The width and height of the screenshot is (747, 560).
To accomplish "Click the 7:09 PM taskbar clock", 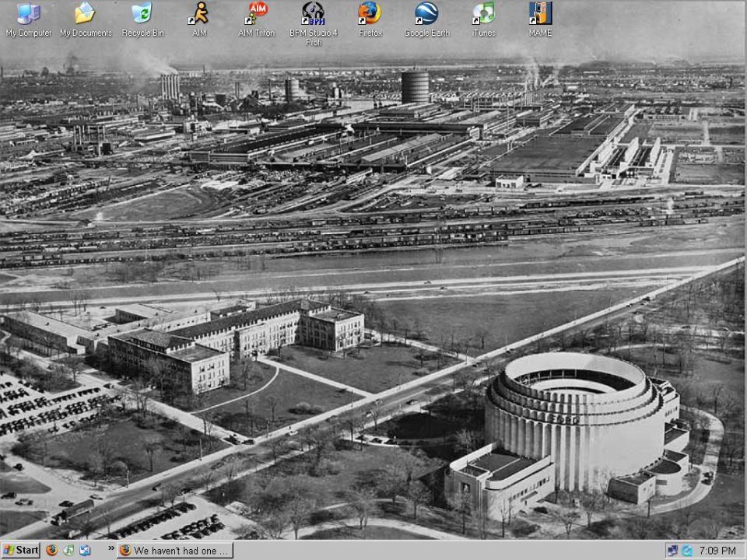I will pos(717,551).
